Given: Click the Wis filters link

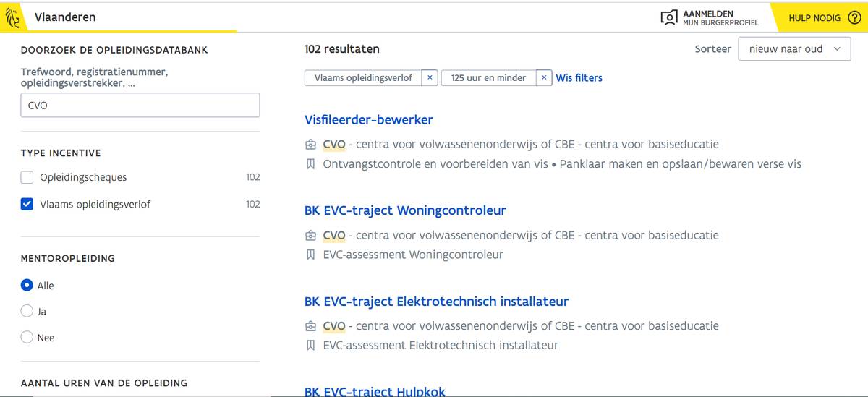Looking at the screenshot, I should (579, 78).
